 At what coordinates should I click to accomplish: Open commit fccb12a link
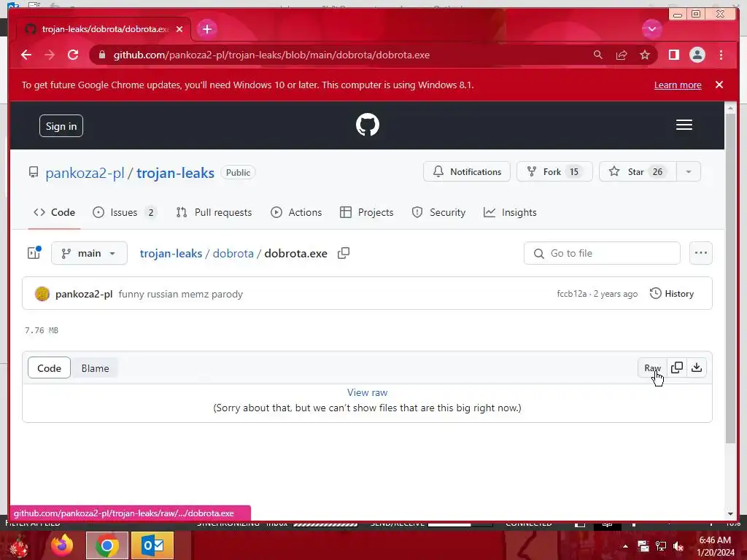point(572,294)
